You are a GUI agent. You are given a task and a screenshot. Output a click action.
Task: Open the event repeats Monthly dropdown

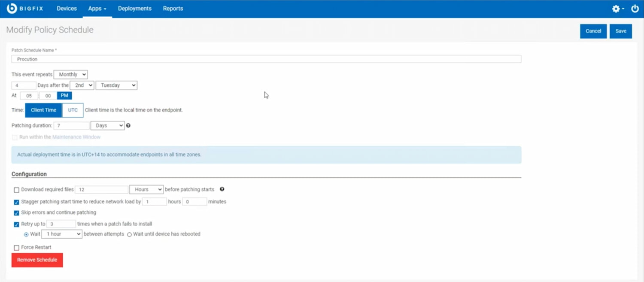[x=70, y=74]
